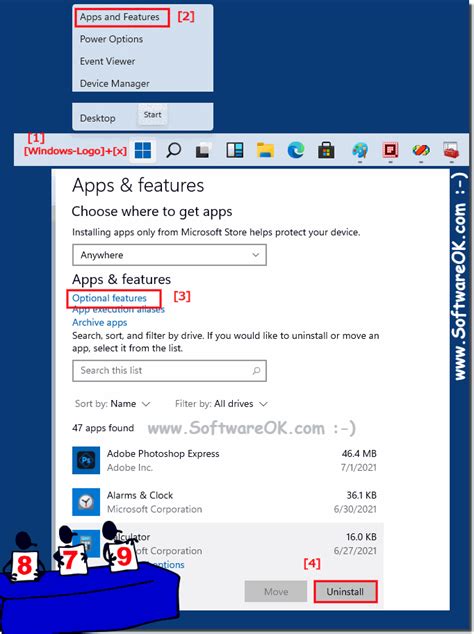474x634 pixels.
Task: Open the Optional features link
Action: pos(109,298)
